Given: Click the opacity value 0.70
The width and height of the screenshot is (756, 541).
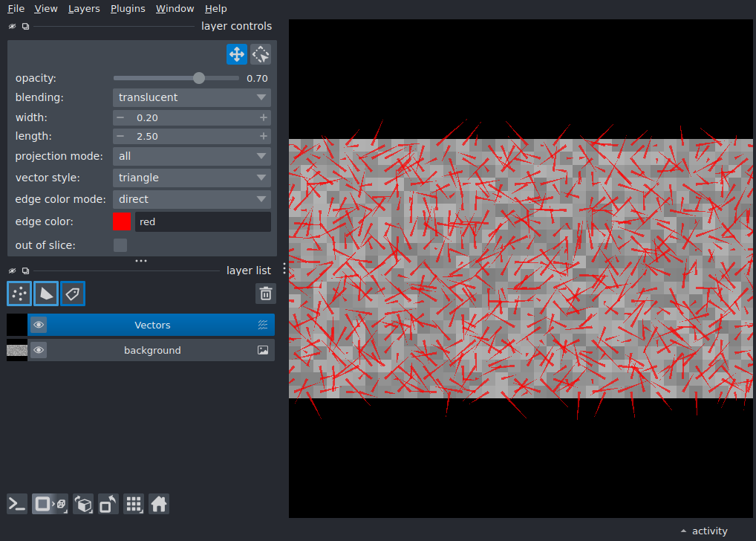Looking at the screenshot, I should [257, 78].
